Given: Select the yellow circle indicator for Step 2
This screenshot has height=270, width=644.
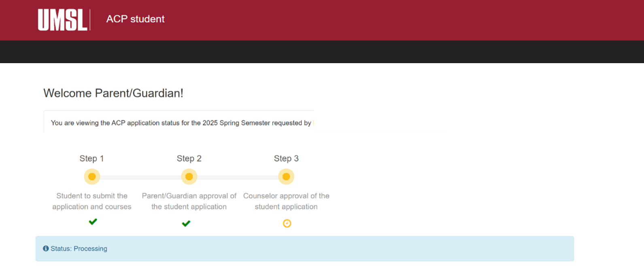Looking at the screenshot, I should pyautogui.click(x=189, y=176).
